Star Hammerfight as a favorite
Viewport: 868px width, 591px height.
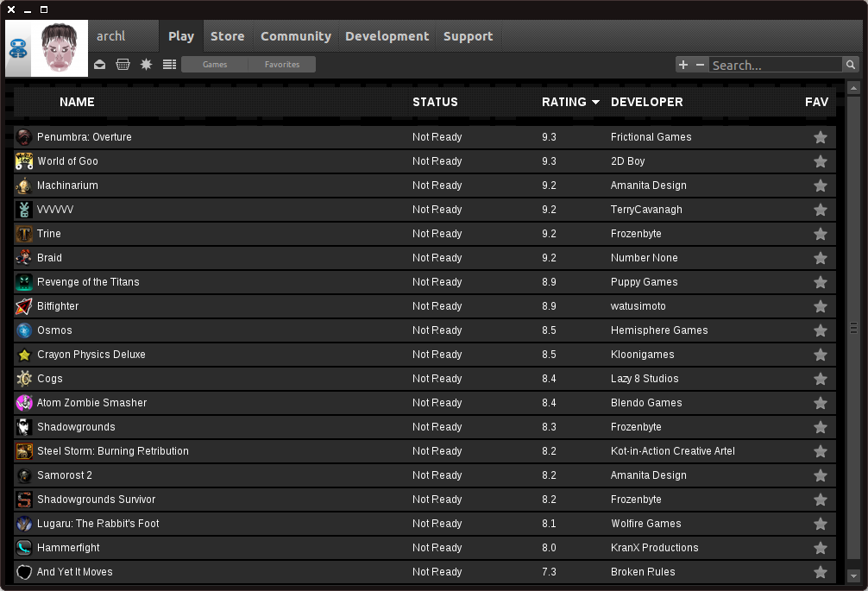821,548
